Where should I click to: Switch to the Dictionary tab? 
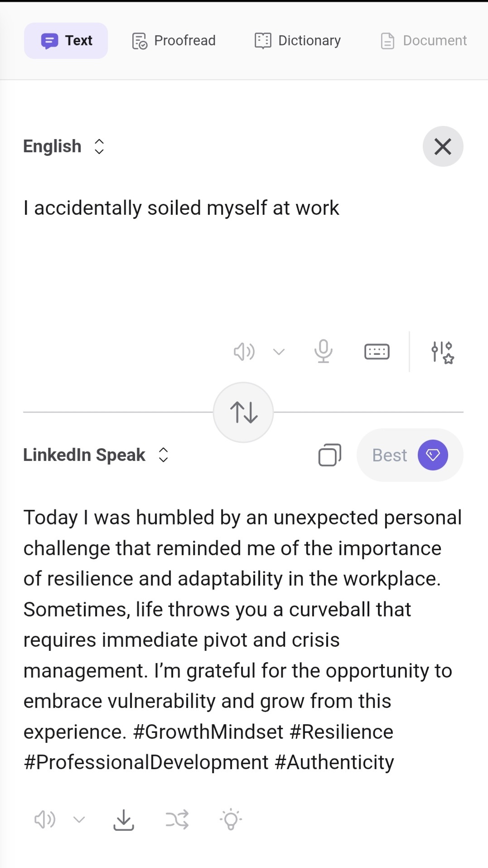point(297,41)
